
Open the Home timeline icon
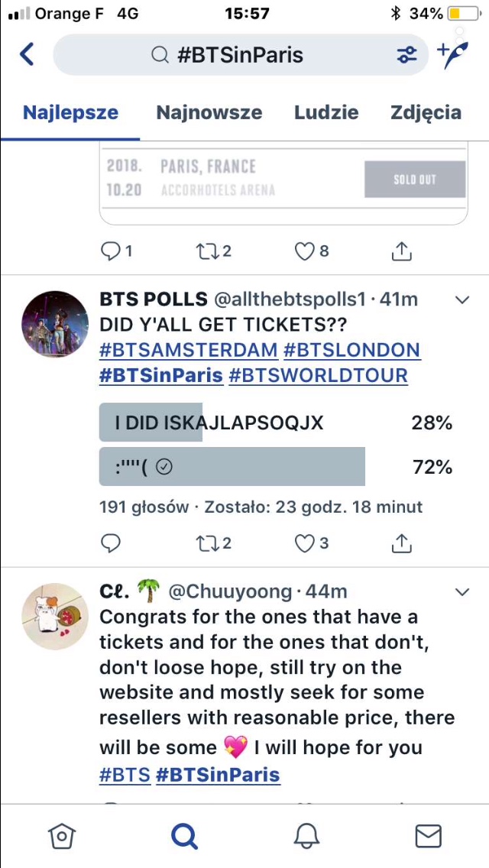click(x=61, y=836)
